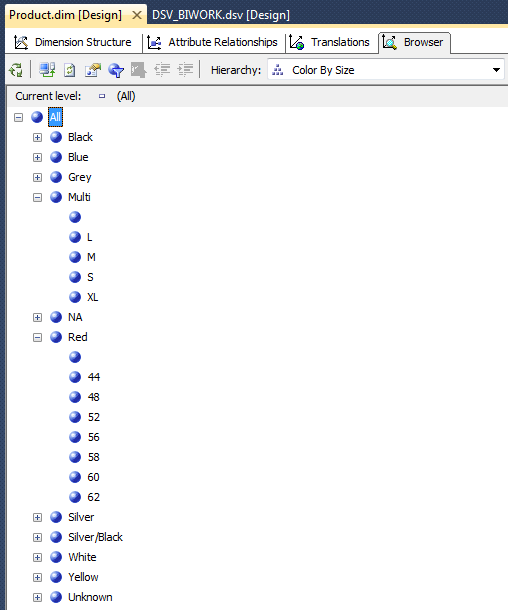Collapse the Multi color node
The image size is (508, 610).
point(37,197)
